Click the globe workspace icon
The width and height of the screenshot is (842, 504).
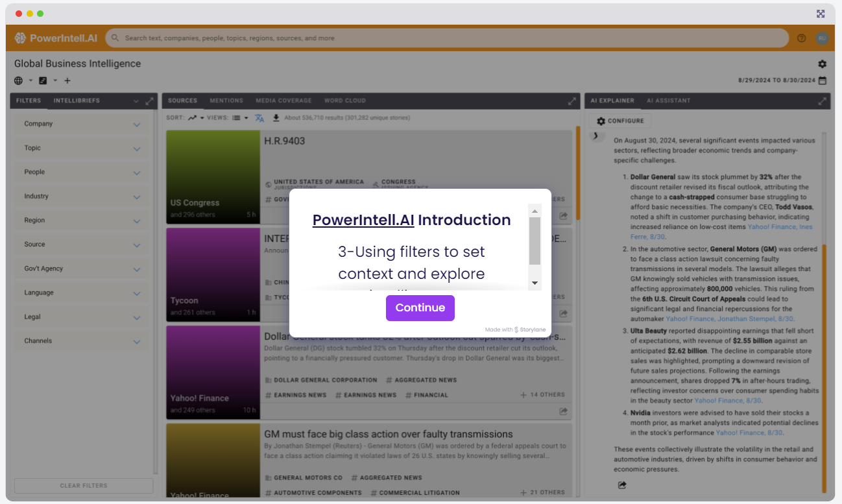coord(18,80)
